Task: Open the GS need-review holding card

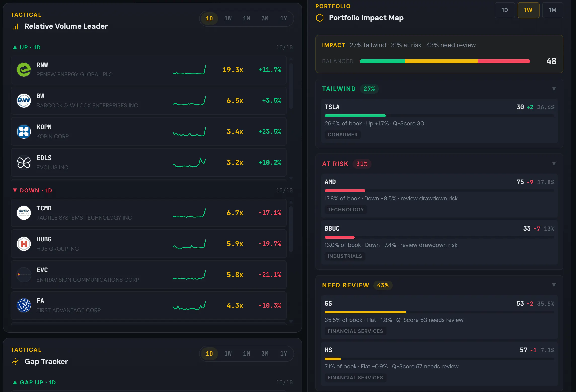Action: click(439, 317)
